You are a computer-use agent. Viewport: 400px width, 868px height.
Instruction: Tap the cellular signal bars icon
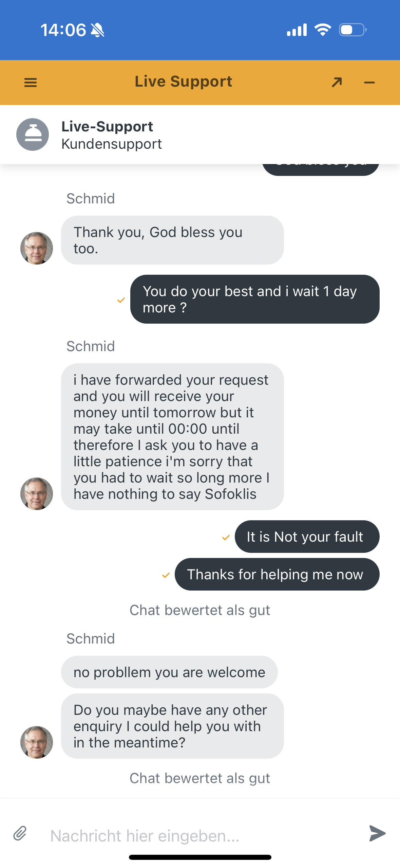(297, 30)
